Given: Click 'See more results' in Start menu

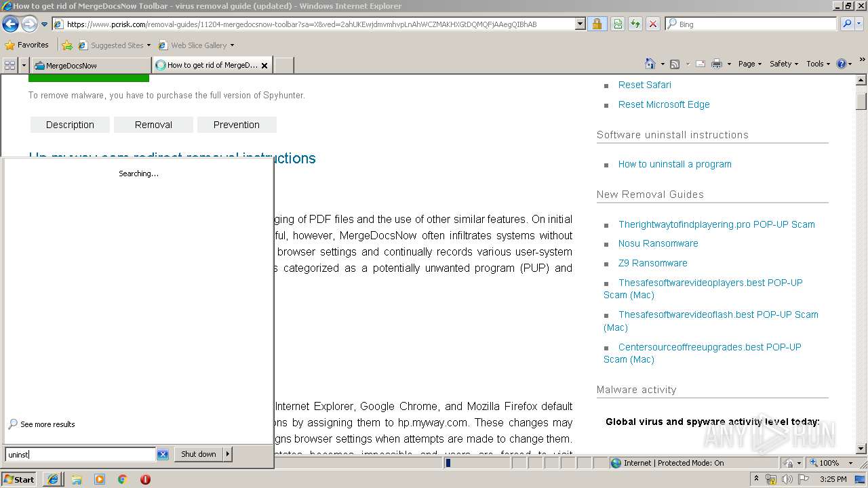Looking at the screenshot, I should (41, 424).
